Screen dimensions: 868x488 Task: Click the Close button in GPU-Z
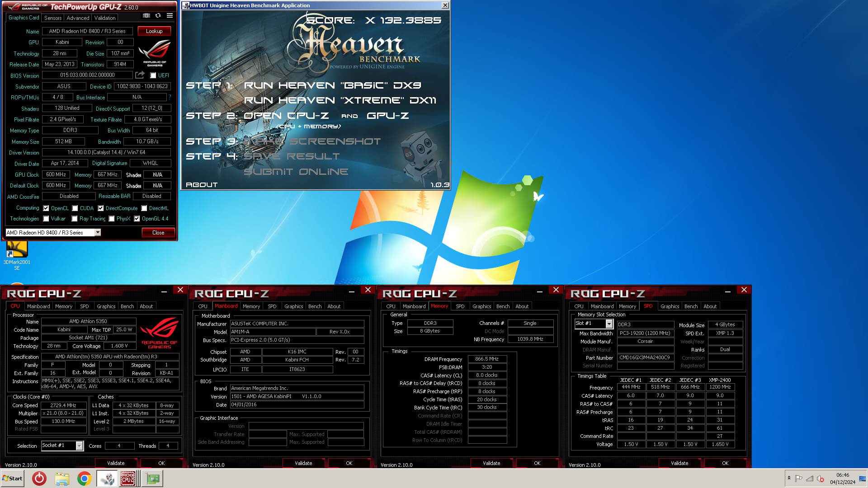click(x=158, y=233)
